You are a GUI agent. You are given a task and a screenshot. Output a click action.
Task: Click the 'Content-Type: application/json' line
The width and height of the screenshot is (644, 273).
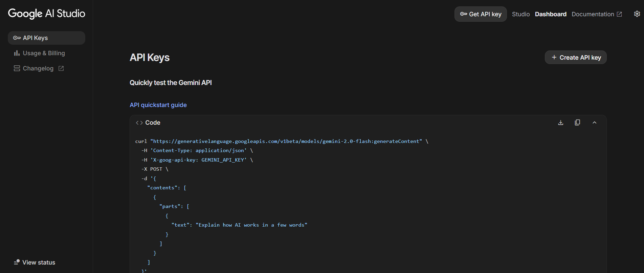coord(197,150)
